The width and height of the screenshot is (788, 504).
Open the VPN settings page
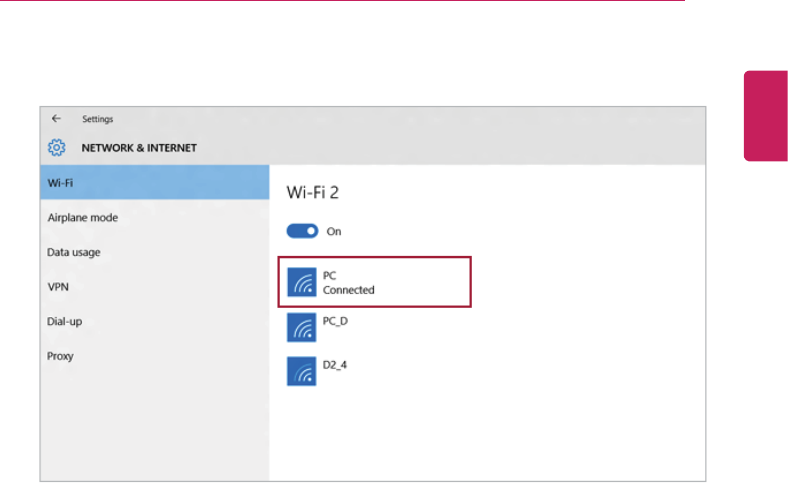pyautogui.click(x=58, y=287)
